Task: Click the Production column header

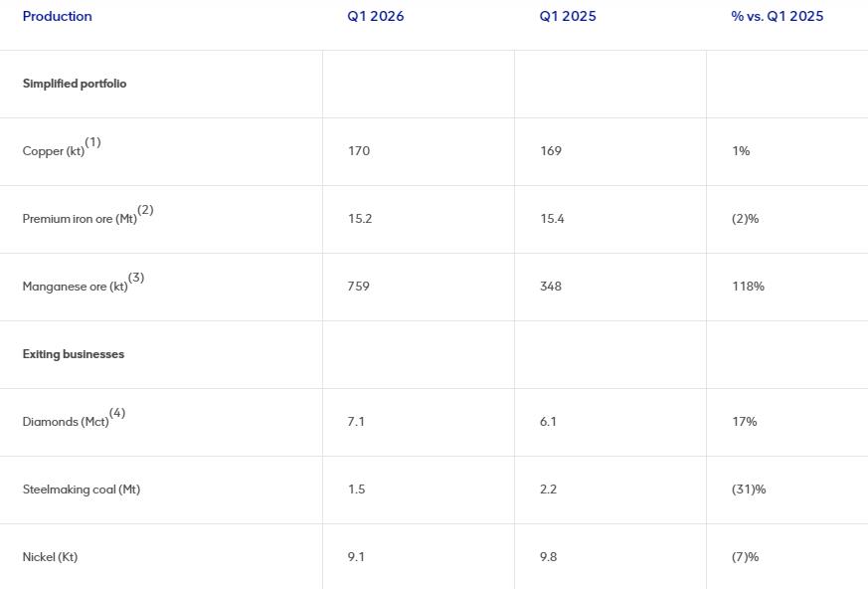Action: pos(58,16)
